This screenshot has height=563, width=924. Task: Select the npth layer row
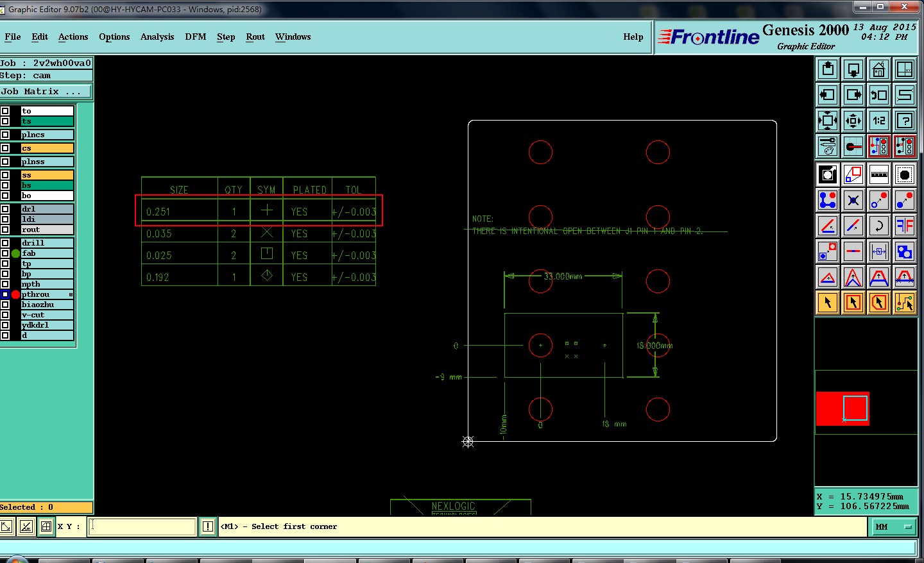point(47,284)
